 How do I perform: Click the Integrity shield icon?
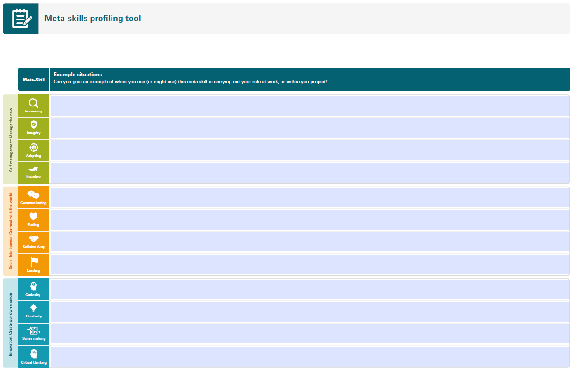(33, 124)
